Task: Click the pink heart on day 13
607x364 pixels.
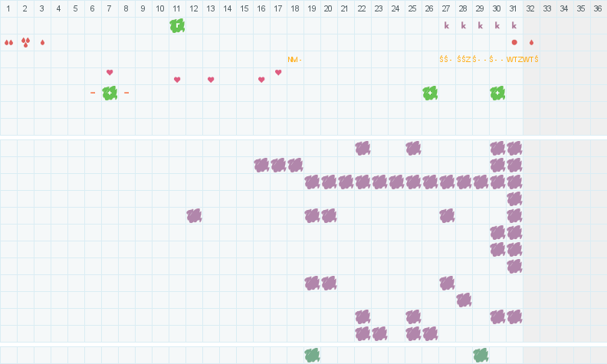Action: (211, 80)
